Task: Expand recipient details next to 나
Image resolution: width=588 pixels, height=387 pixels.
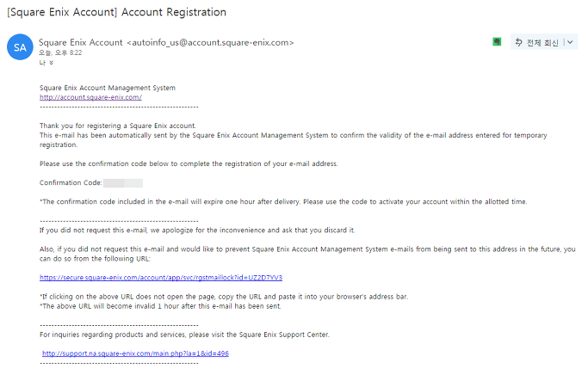Action: coord(52,63)
